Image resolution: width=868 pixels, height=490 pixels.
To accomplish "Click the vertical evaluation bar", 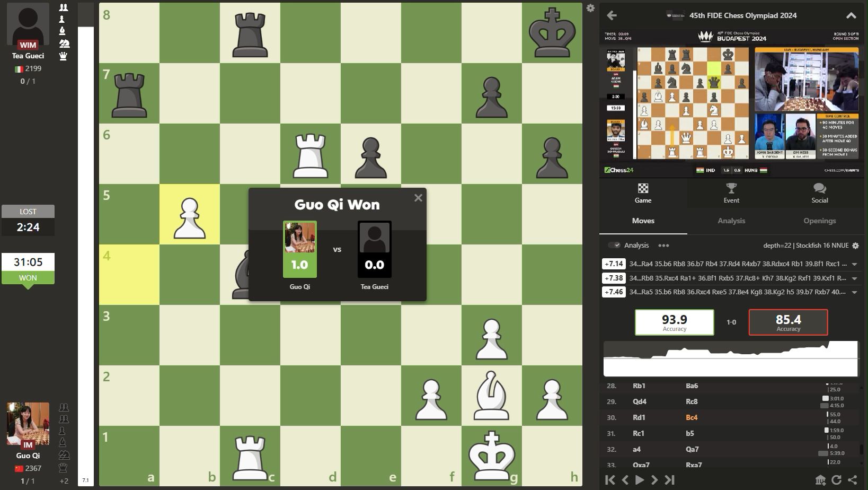I will point(85,244).
